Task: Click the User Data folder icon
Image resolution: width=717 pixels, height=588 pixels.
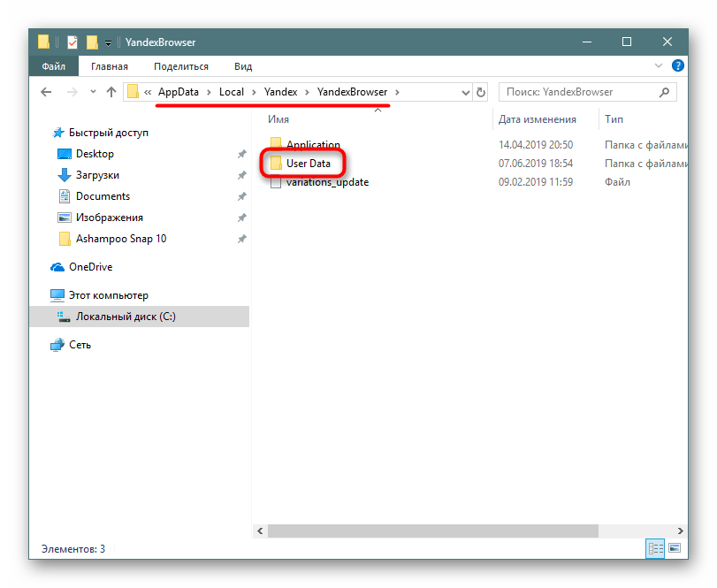Action: pyautogui.click(x=276, y=164)
